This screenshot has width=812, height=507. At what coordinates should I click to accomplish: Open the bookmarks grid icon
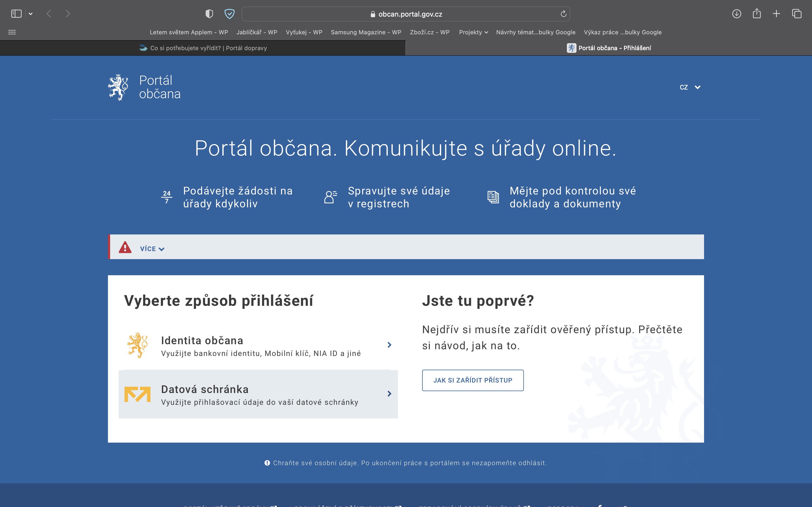[12, 32]
